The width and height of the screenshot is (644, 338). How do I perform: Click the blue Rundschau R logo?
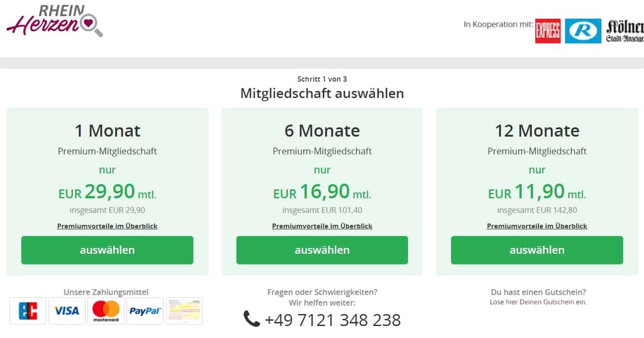point(582,31)
